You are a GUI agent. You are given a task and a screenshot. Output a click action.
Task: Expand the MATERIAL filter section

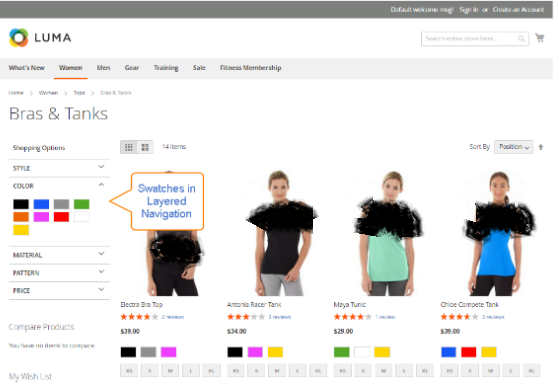click(x=59, y=255)
